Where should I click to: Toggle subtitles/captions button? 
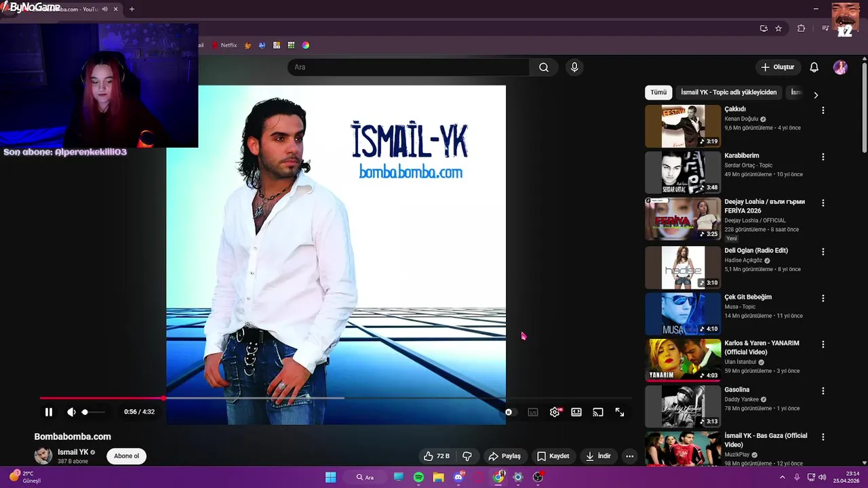click(533, 412)
